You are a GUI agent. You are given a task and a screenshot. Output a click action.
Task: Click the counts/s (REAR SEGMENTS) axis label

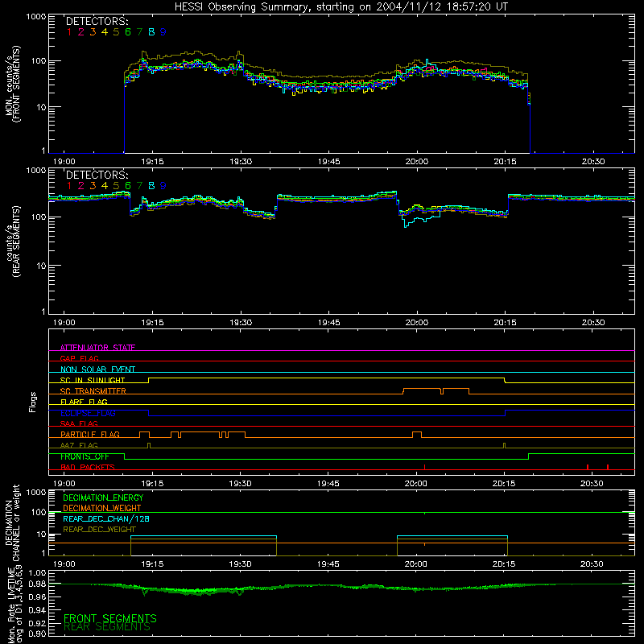(x=12, y=242)
